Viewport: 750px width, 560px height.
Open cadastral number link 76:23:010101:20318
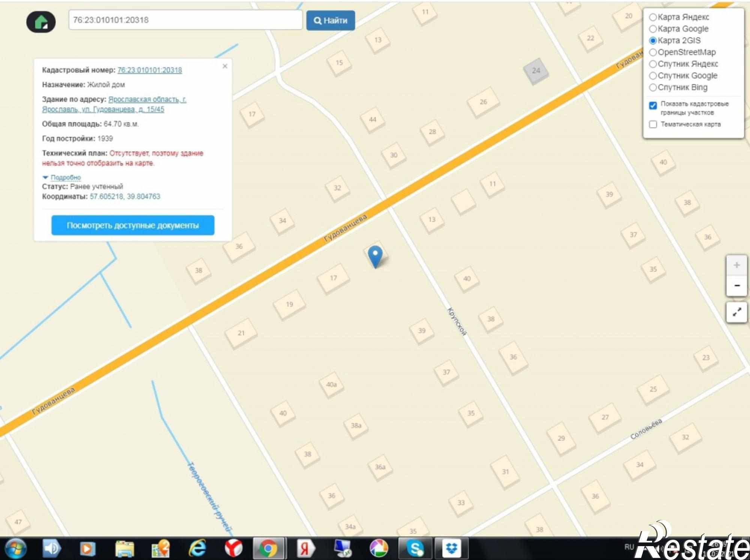(150, 70)
